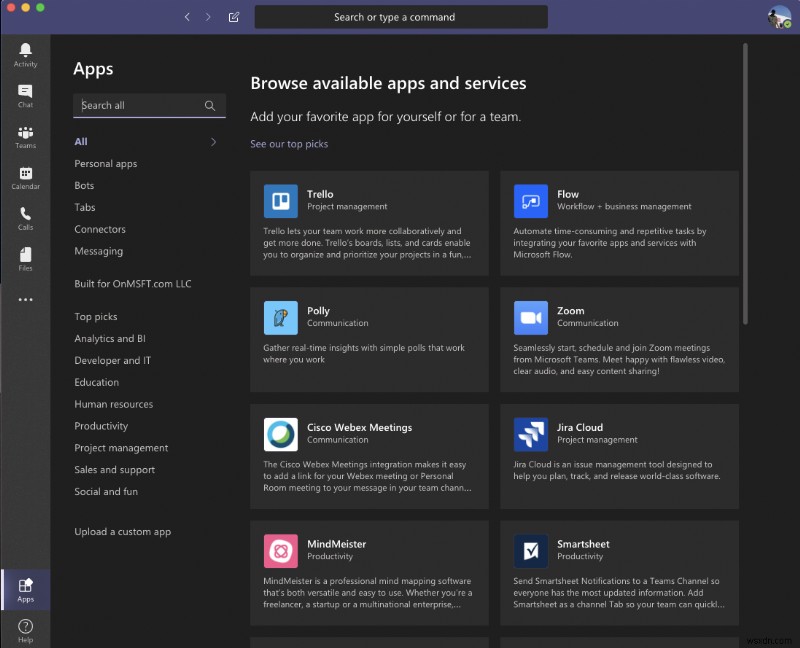Open the Calls section

[x=25, y=218]
